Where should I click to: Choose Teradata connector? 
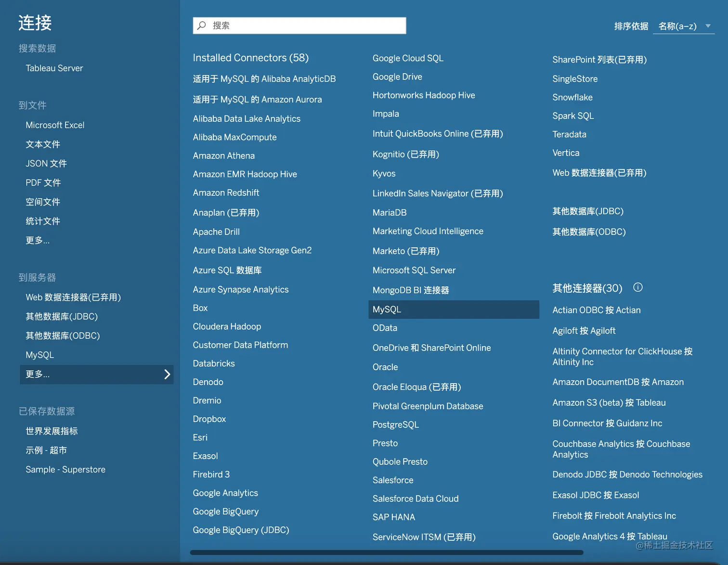coord(569,134)
